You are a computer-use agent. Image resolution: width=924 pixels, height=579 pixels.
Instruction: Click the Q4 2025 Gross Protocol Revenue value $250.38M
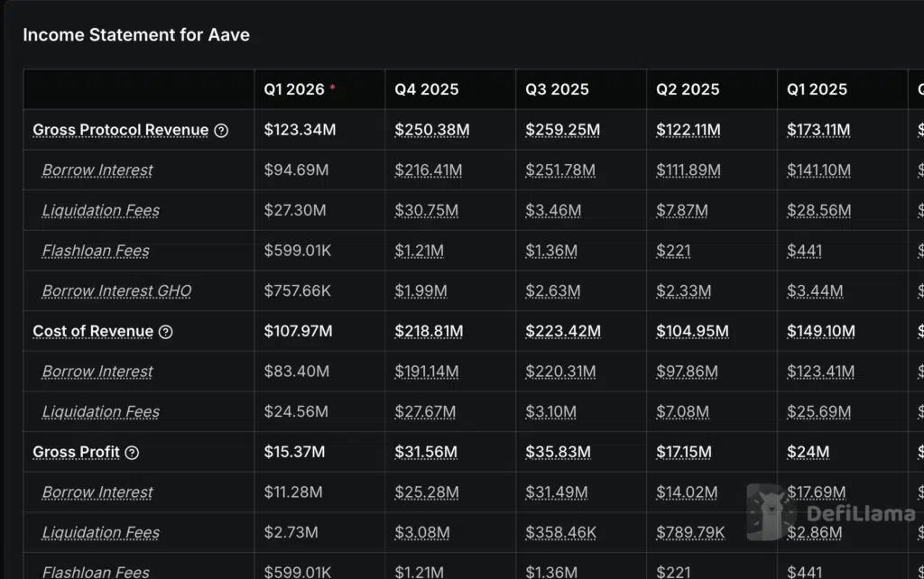[x=431, y=130]
